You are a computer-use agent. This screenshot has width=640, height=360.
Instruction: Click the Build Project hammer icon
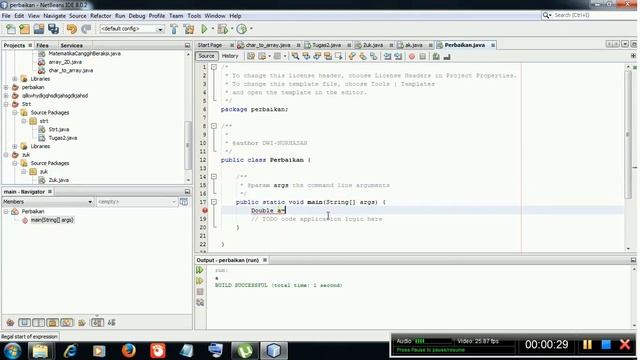click(174, 29)
